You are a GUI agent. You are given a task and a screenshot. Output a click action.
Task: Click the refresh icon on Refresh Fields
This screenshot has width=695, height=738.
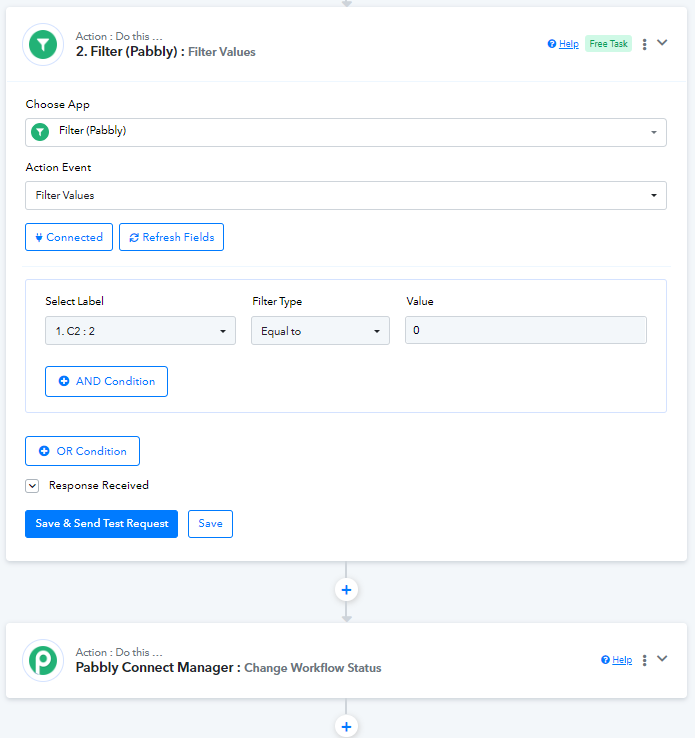coord(134,238)
